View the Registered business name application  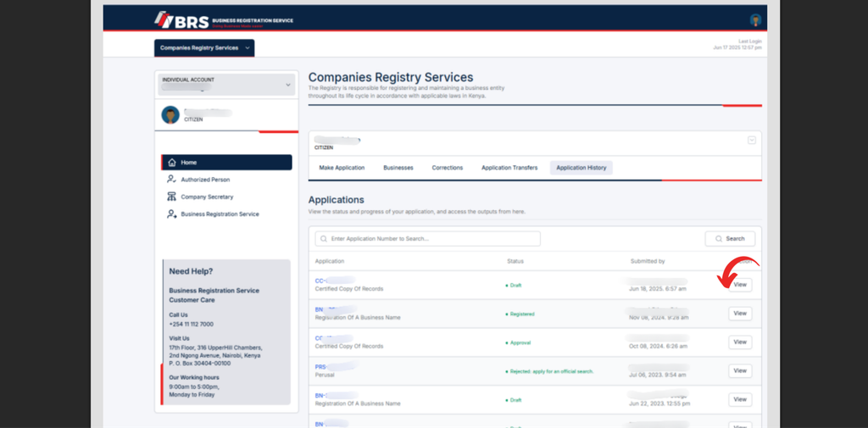click(740, 314)
